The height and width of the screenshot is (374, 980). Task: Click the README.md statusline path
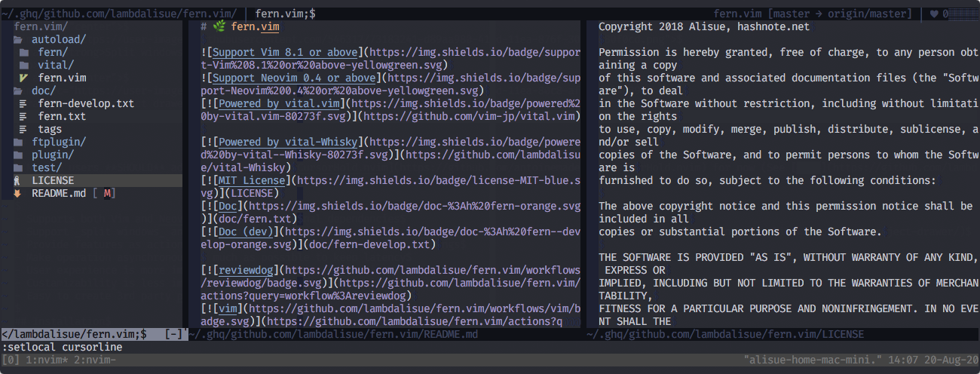(333, 334)
